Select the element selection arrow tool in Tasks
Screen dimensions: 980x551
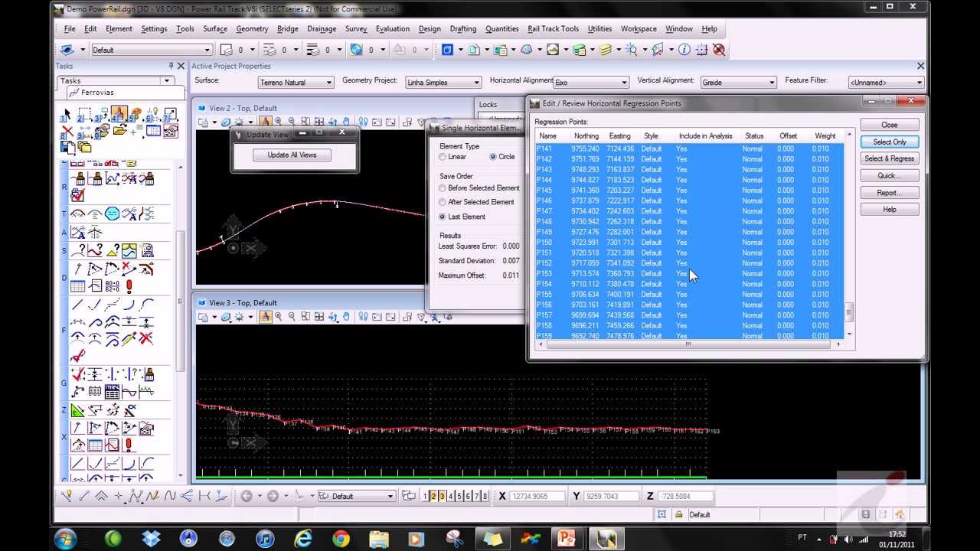pos(67,116)
